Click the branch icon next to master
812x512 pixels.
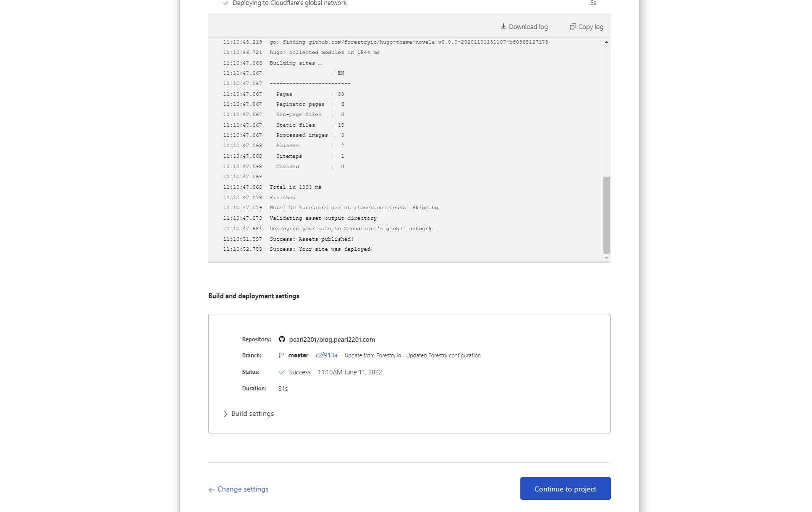click(281, 355)
